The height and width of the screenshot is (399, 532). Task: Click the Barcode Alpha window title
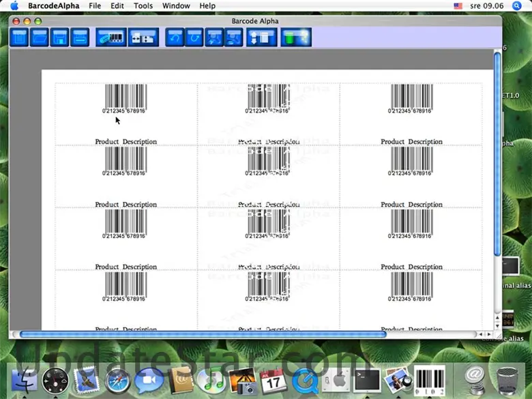pos(255,21)
